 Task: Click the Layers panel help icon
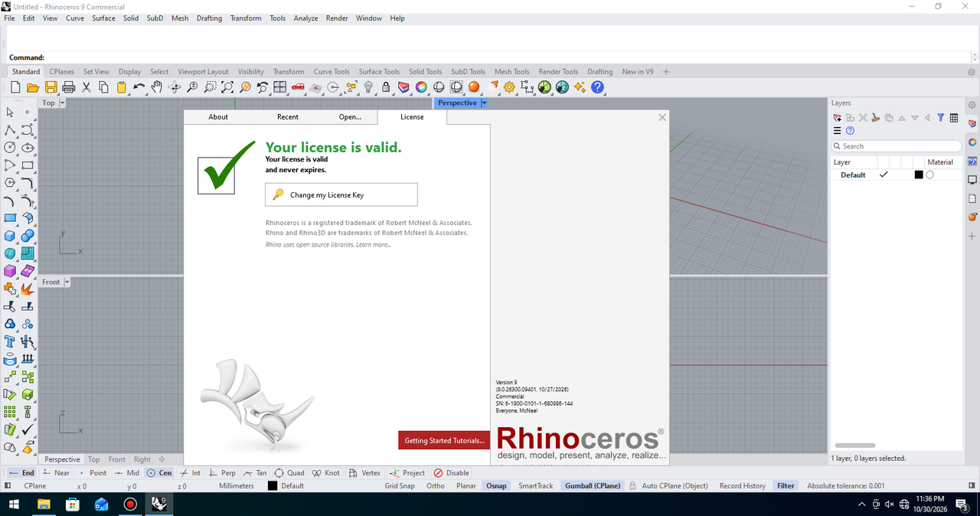[850, 131]
